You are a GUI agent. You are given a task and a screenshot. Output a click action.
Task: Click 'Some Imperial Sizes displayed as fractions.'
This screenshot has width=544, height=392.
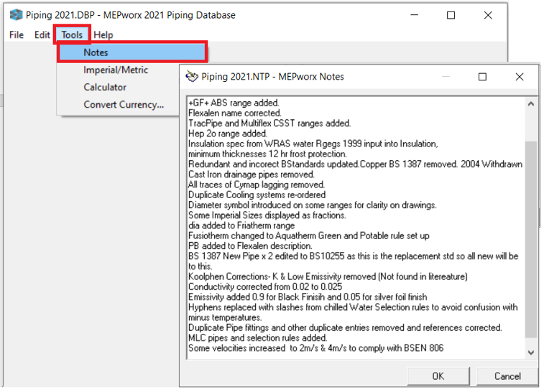[x=267, y=215]
